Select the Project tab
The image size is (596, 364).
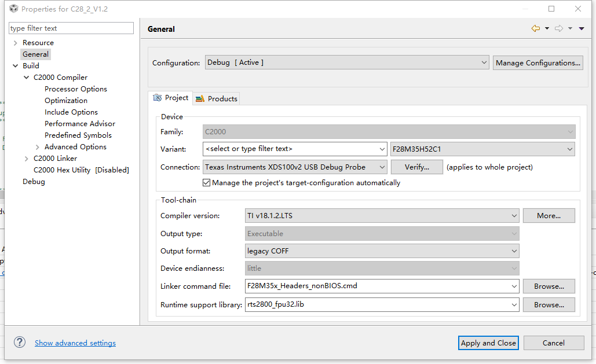tap(171, 98)
